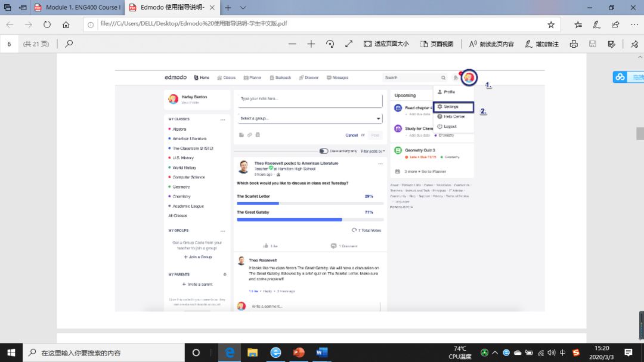Open the Action Center notifications
644x362 pixels.
[628, 352]
